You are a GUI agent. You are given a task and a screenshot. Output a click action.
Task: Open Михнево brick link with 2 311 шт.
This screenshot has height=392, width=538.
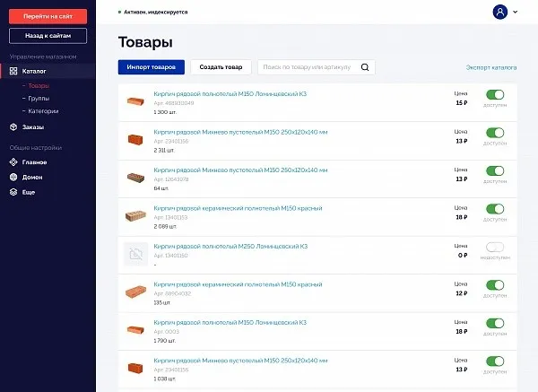coord(240,132)
